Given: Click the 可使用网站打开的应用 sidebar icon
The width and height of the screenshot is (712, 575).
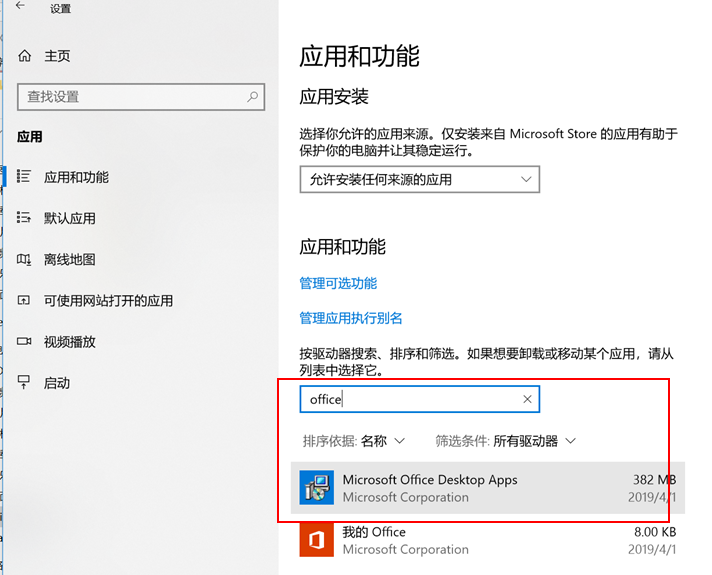Looking at the screenshot, I should 25,301.
